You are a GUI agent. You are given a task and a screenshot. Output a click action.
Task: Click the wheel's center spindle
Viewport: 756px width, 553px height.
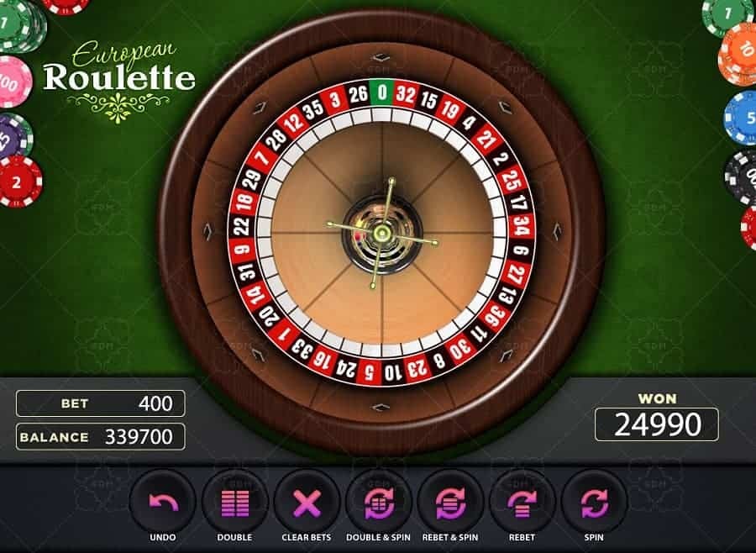pyautogui.click(x=382, y=233)
